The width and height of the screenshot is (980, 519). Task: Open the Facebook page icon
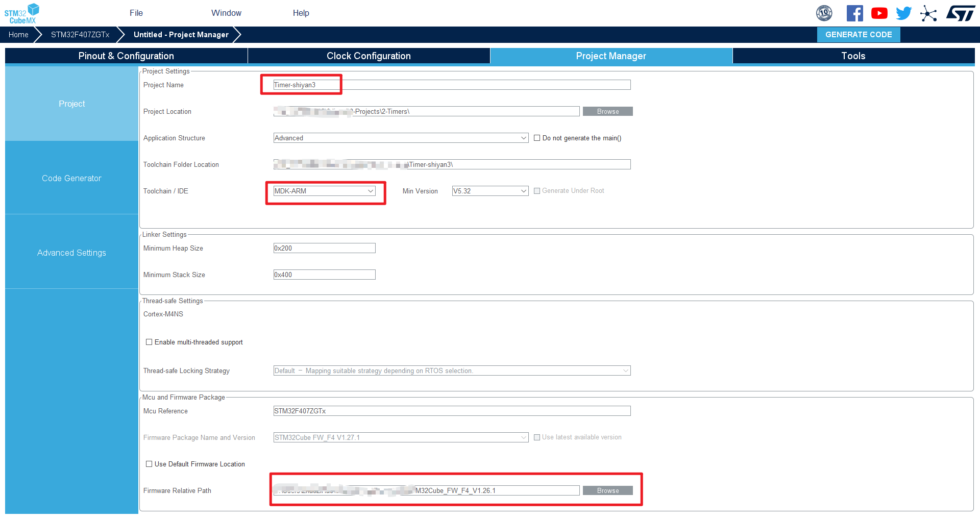pyautogui.click(x=855, y=13)
